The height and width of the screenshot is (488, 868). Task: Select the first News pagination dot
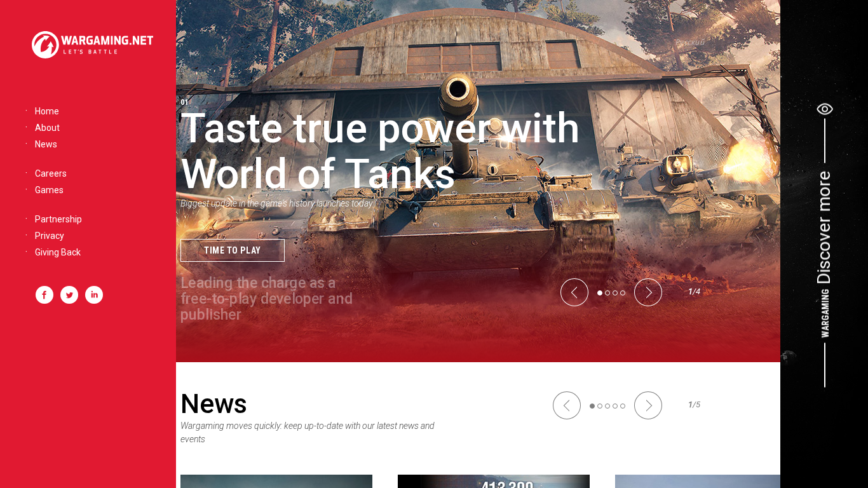point(592,406)
